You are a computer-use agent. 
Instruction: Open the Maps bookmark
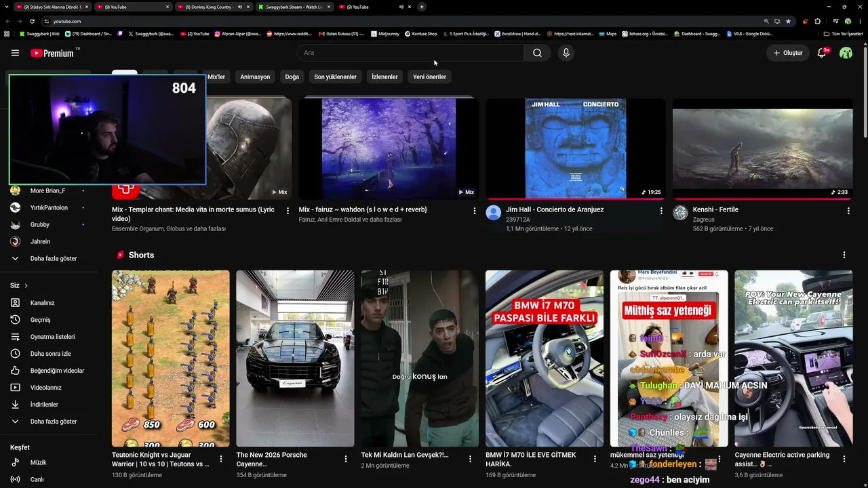click(608, 33)
